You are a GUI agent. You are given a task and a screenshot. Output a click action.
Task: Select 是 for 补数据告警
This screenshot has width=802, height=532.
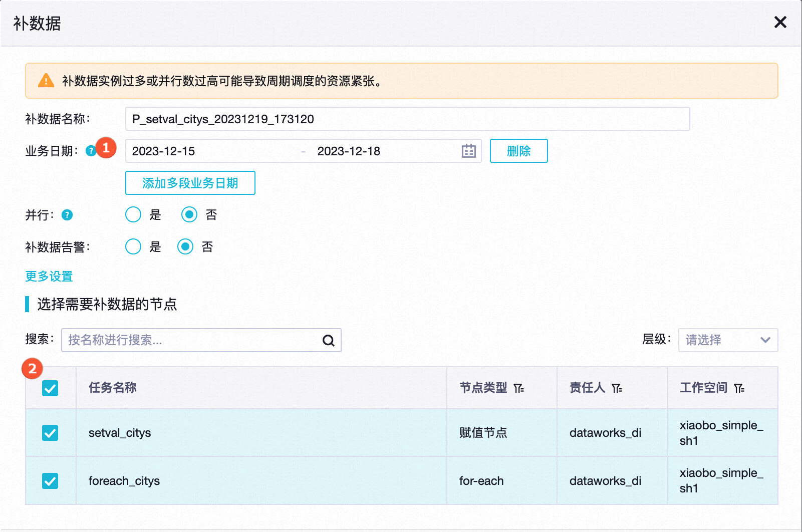(x=133, y=246)
